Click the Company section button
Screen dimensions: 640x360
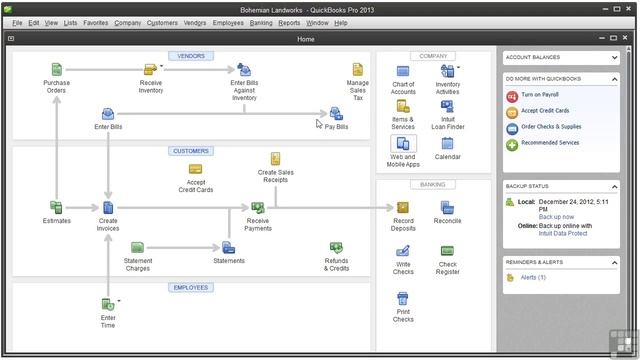coord(433,56)
